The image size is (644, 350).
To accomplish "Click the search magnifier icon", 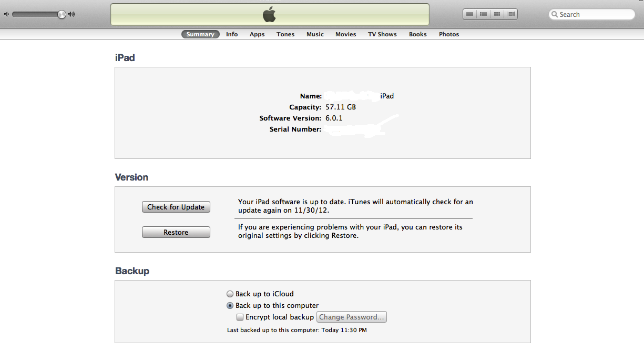I will [555, 15].
